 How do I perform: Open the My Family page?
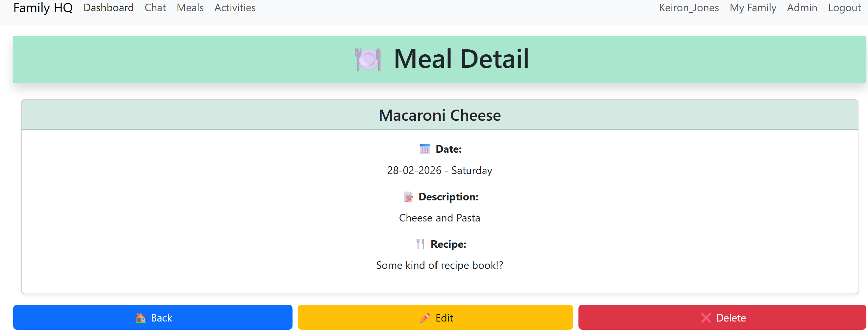753,8
